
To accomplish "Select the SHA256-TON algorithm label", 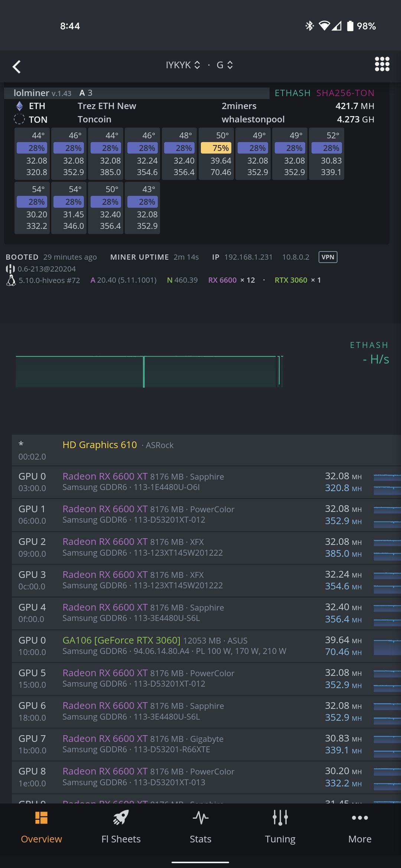I will coord(345,93).
